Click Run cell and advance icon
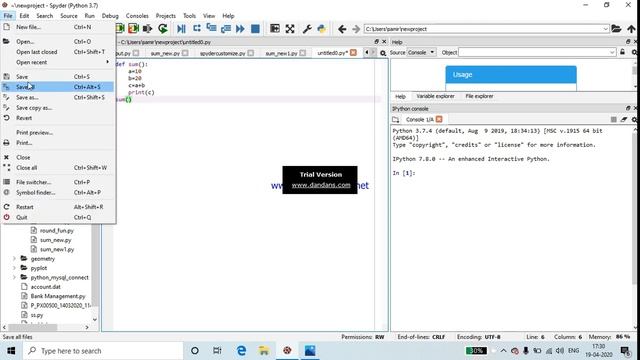This screenshot has width=640, height=360. [133, 29]
